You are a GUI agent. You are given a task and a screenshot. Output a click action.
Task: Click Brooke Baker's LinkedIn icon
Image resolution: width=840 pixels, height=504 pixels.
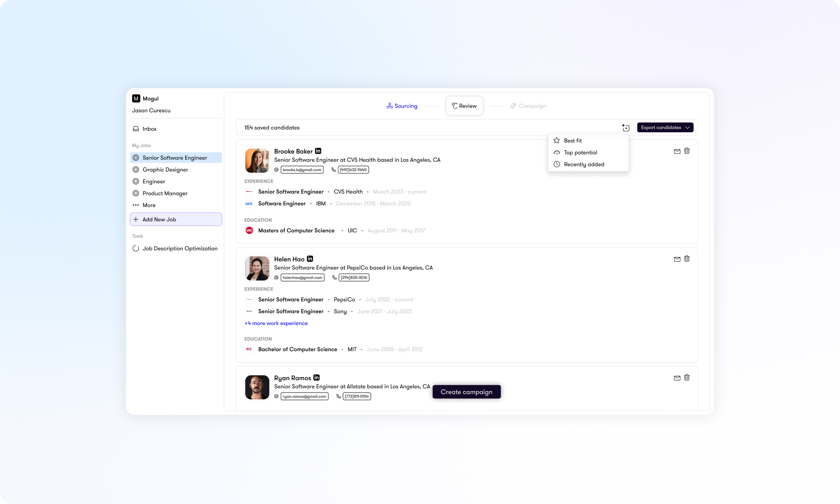(x=318, y=151)
